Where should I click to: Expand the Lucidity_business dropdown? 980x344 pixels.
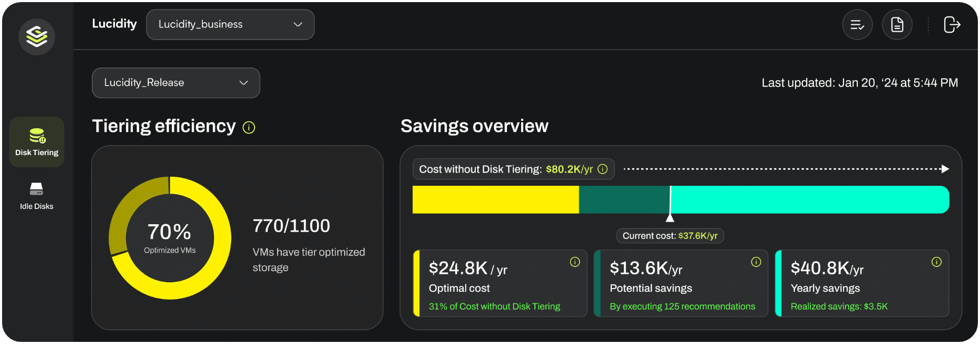[x=230, y=25]
